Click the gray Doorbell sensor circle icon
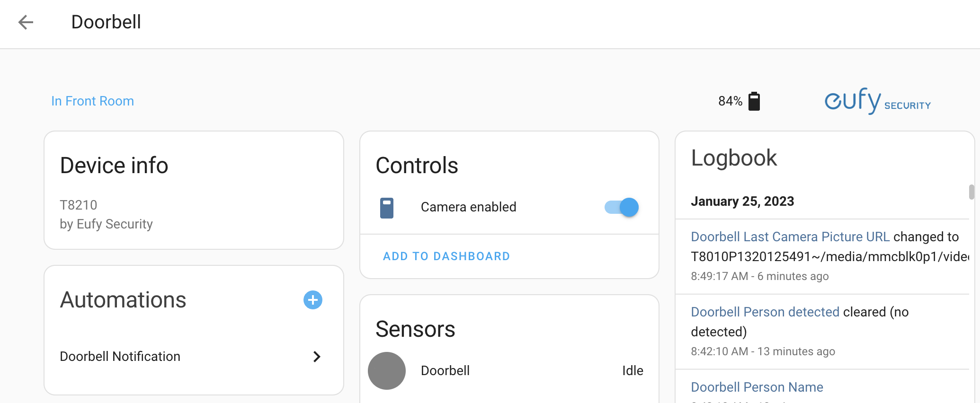 coord(387,371)
